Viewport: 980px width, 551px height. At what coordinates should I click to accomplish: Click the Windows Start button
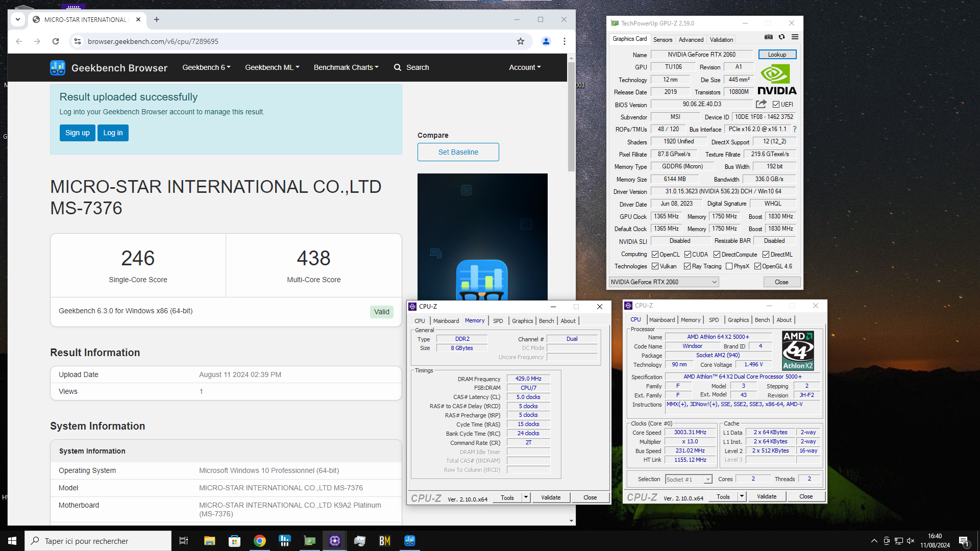12,541
